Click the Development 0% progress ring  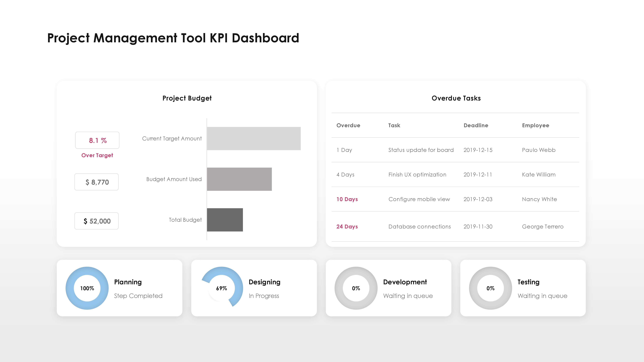click(x=356, y=288)
